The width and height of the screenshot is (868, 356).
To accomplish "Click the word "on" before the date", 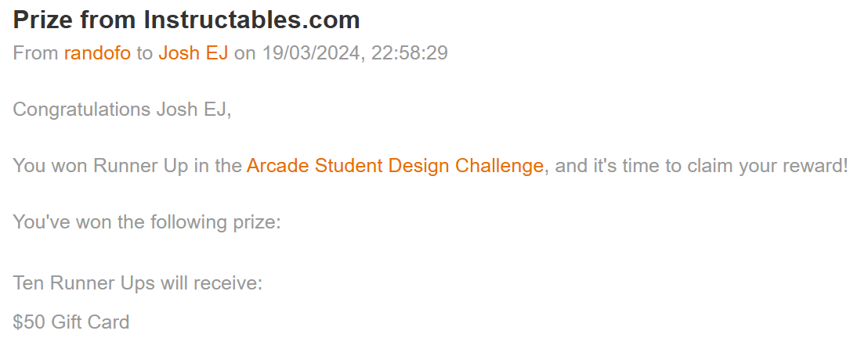I will (245, 53).
